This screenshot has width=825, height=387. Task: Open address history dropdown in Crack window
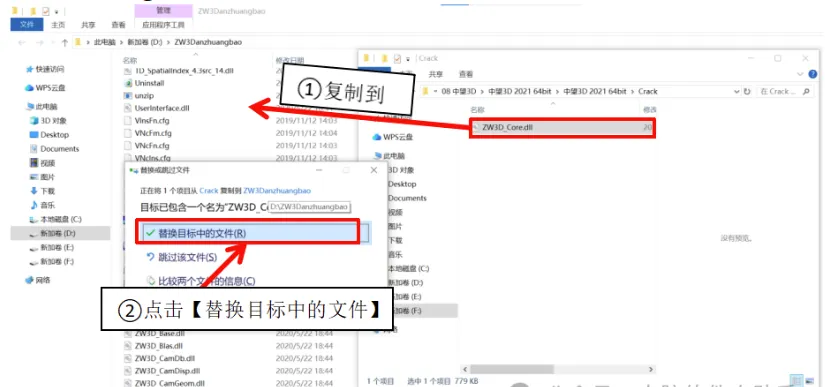(737, 91)
